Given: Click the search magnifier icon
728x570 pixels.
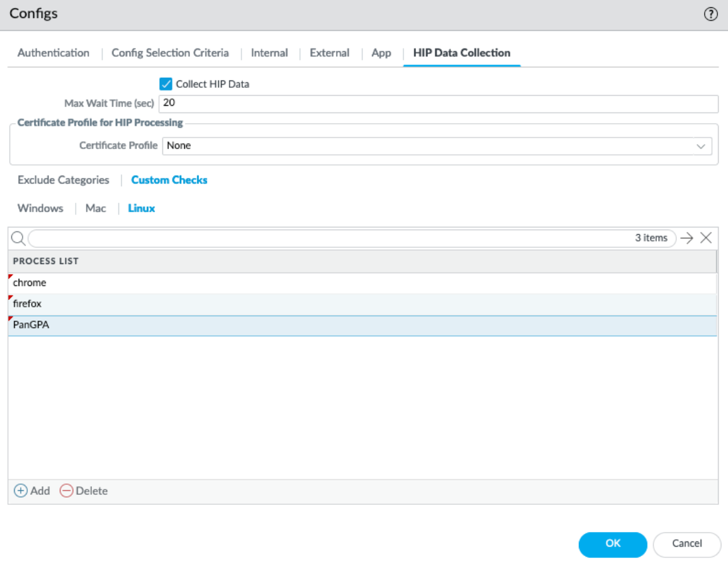Looking at the screenshot, I should (x=18, y=238).
